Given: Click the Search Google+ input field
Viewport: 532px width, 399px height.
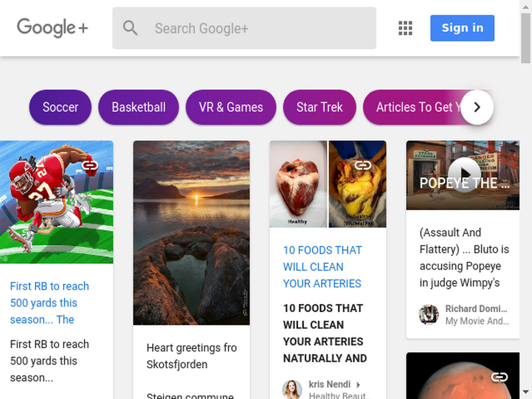Looking at the screenshot, I should click(244, 28).
